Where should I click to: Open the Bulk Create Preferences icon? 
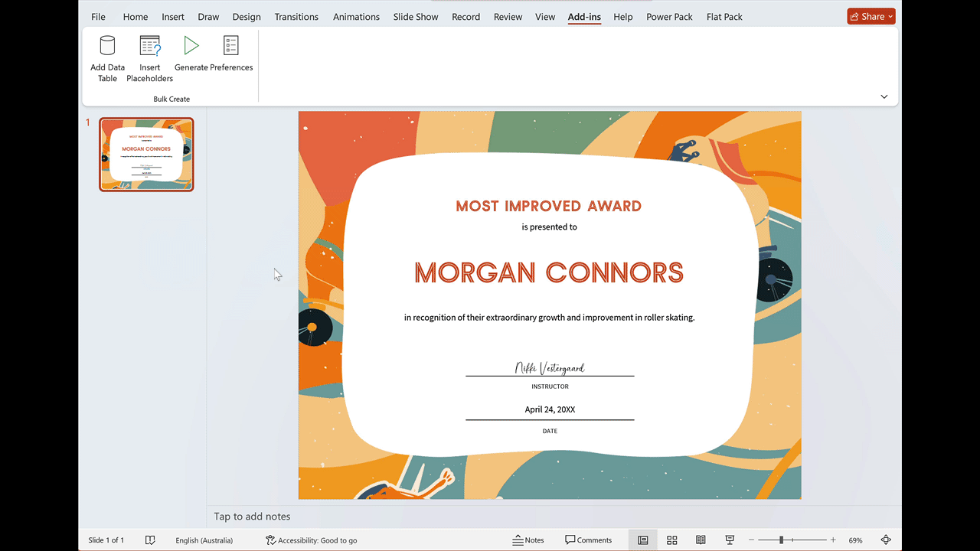(231, 46)
